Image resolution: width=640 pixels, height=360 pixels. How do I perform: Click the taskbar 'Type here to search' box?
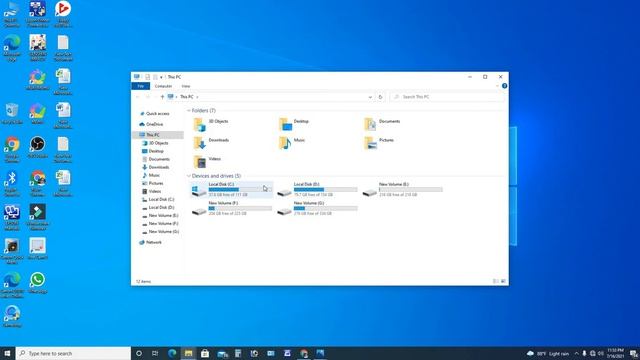coord(73,353)
